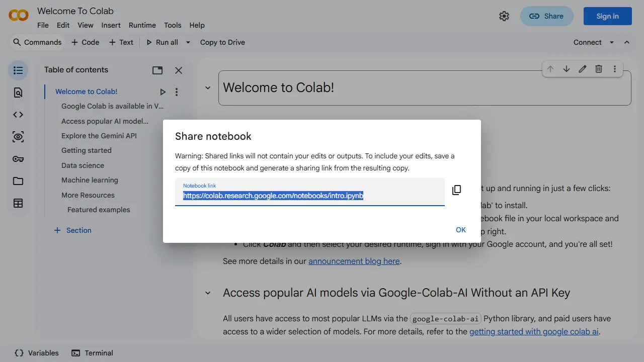
Task: Go to More Resources entry
Action: coord(88,195)
